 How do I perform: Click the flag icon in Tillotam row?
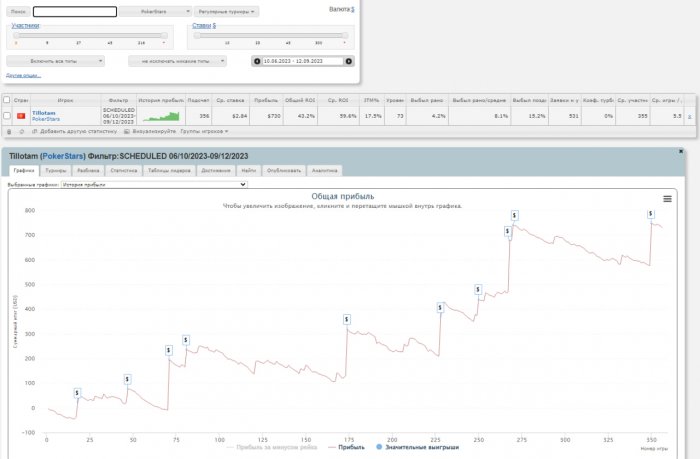pos(21,116)
